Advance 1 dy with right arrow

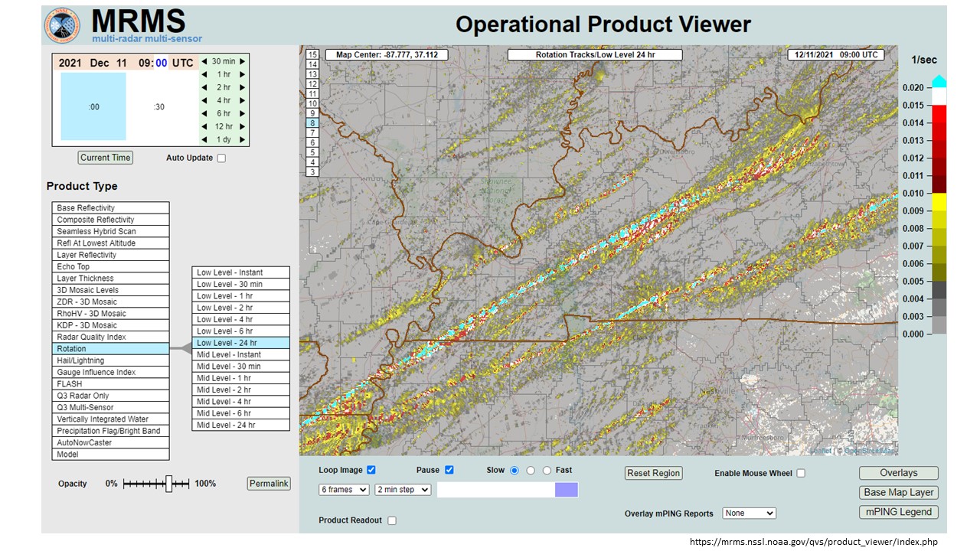coord(243,139)
